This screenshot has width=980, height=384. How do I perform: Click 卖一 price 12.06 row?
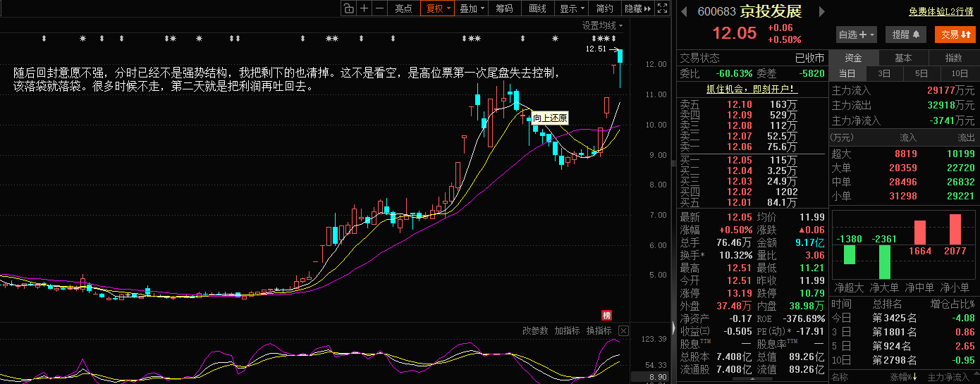point(751,147)
